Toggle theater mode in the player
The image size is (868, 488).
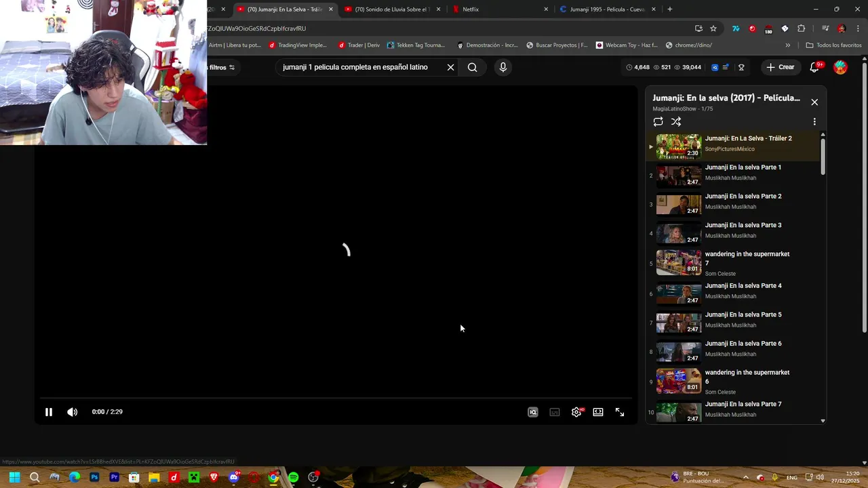coord(598,412)
